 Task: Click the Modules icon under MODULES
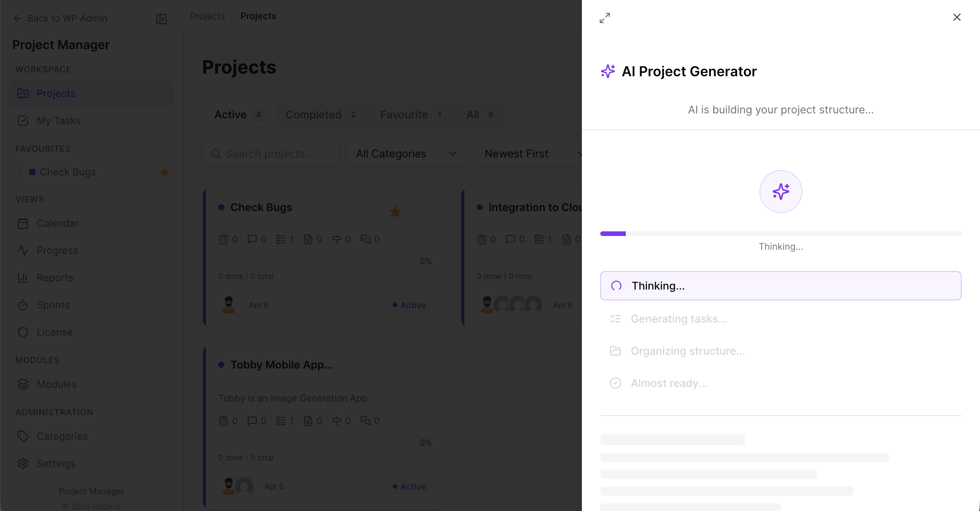23,384
